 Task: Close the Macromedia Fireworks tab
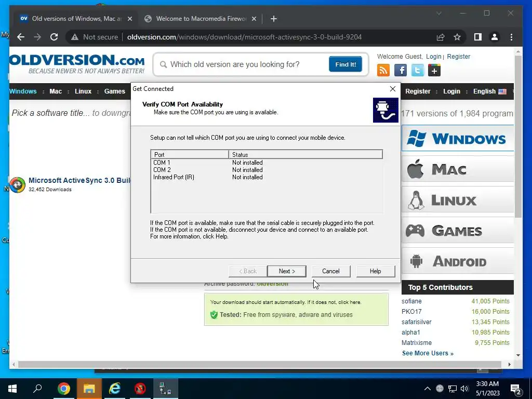(254, 19)
